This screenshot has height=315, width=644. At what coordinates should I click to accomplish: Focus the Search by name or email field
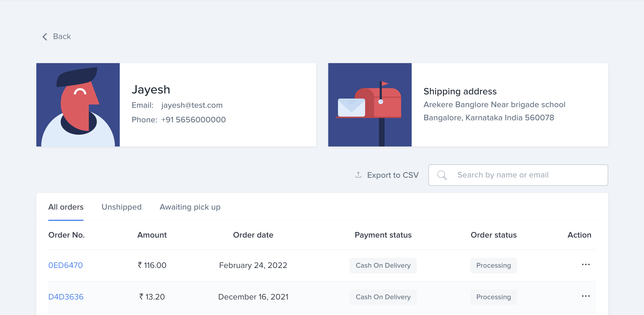[x=518, y=175]
